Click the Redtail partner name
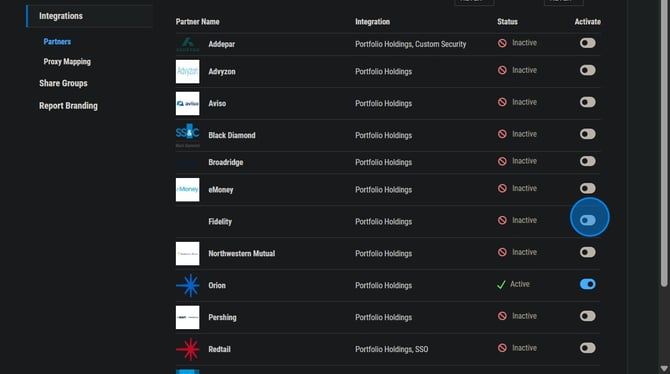Screen dimensions: 670x374 coord(220,349)
